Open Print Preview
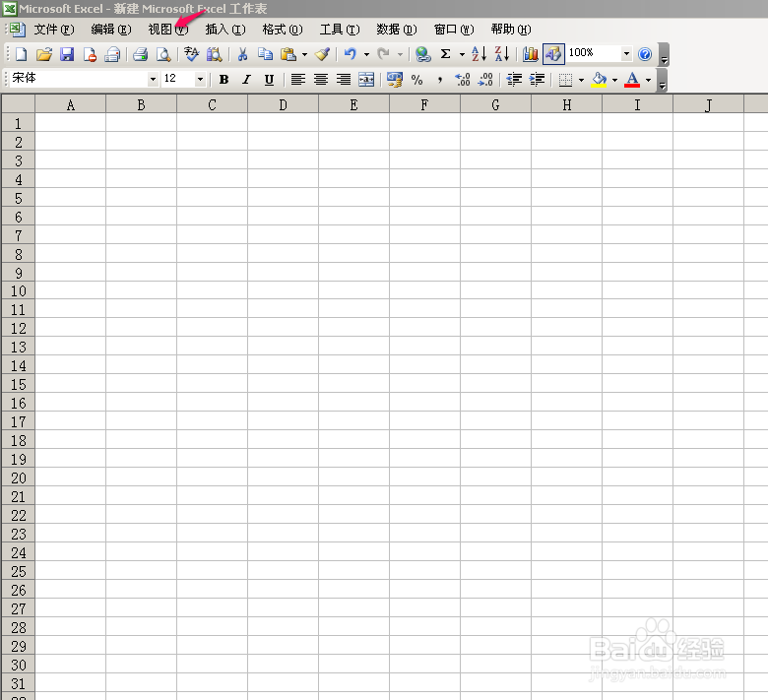This screenshot has height=700, width=768. click(x=163, y=54)
